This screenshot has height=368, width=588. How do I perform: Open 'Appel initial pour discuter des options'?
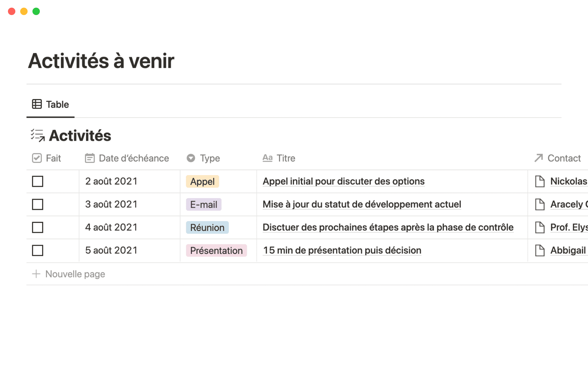(343, 181)
